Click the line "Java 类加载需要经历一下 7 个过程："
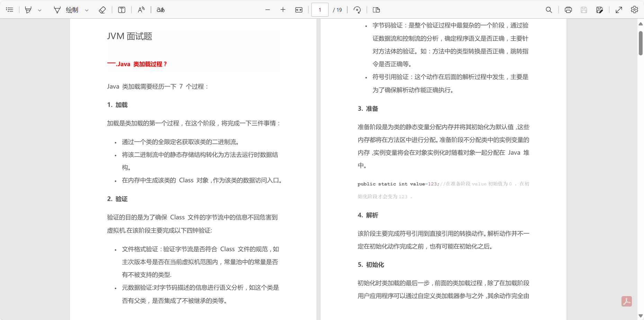 click(x=158, y=86)
